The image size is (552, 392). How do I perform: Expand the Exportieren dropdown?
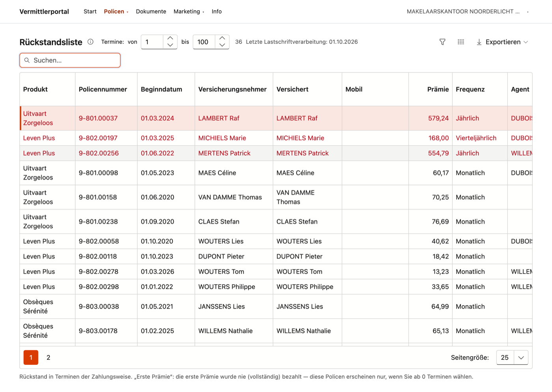click(x=502, y=42)
